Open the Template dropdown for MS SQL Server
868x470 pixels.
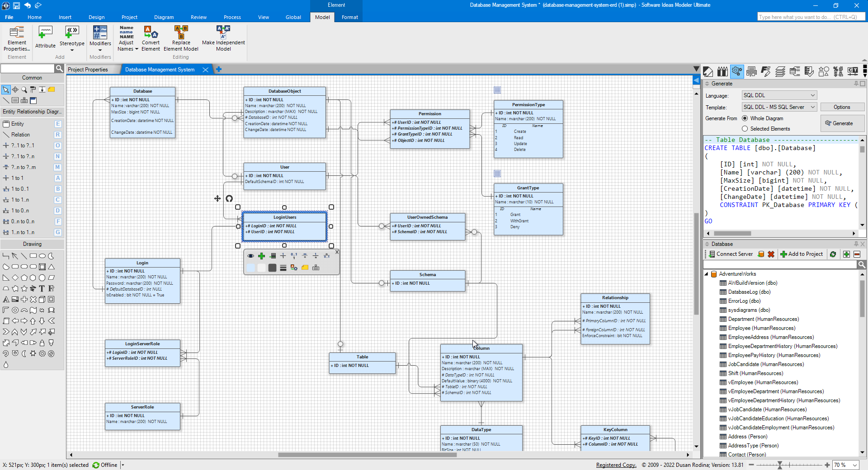(x=779, y=107)
